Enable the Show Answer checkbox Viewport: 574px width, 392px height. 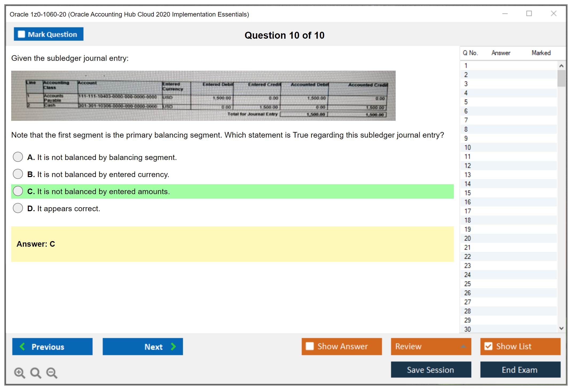[310, 346]
